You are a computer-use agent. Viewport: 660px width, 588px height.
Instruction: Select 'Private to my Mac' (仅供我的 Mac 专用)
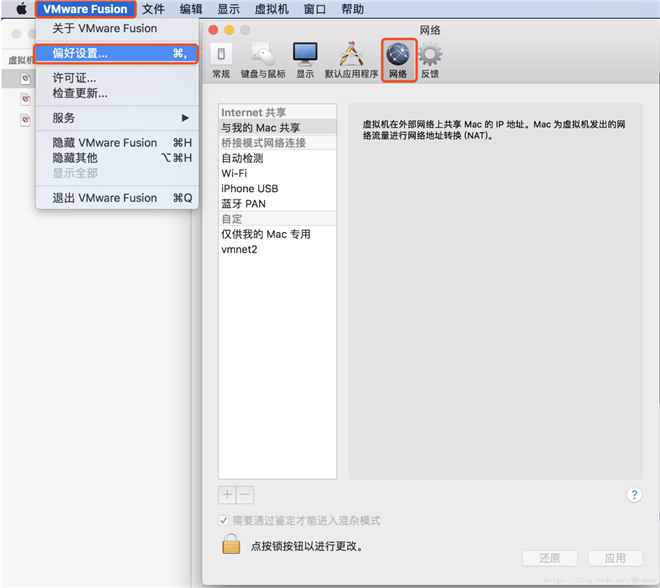click(277, 234)
